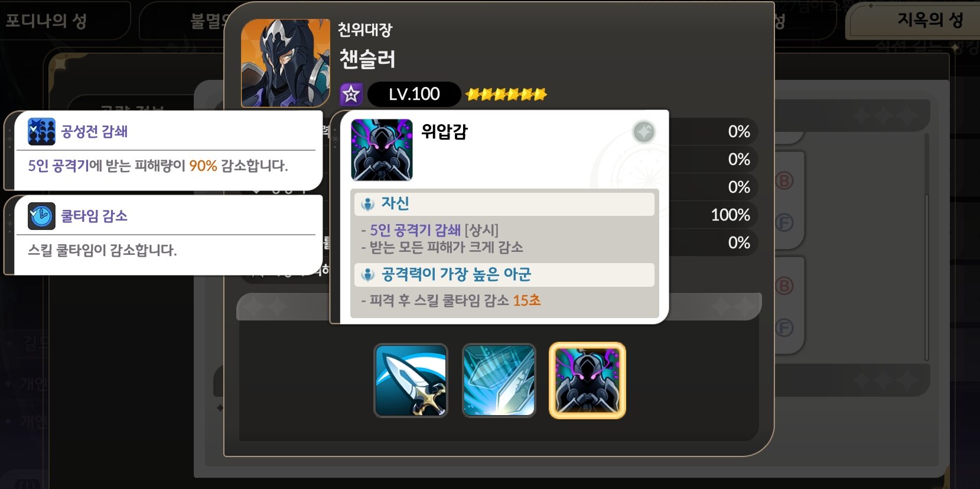Click the six-star rating row
This screenshot has height=489, width=980.
pos(506,94)
